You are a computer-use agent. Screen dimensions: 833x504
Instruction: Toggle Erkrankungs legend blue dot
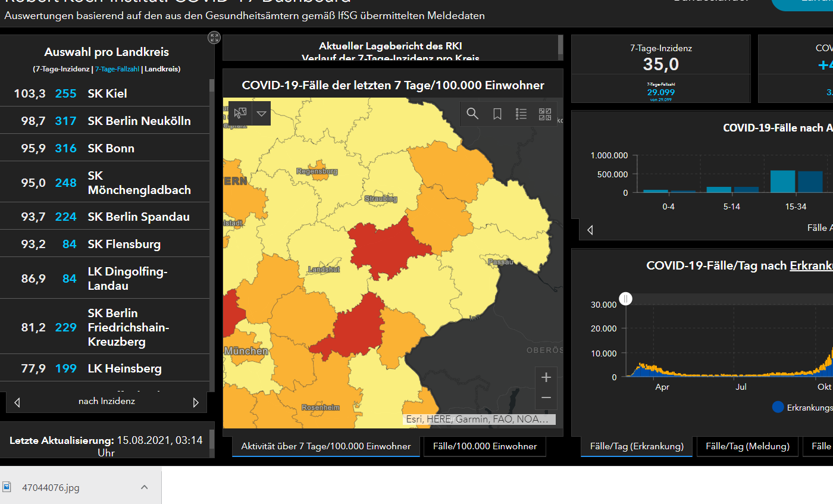click(x=778, y=408)
